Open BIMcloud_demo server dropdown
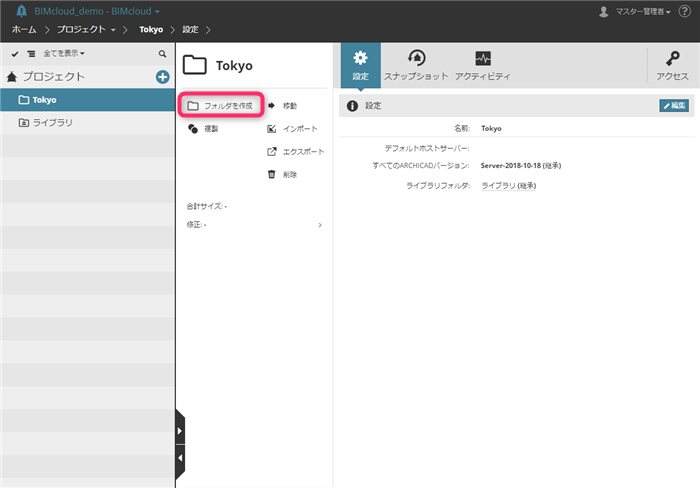 point(97,11)
